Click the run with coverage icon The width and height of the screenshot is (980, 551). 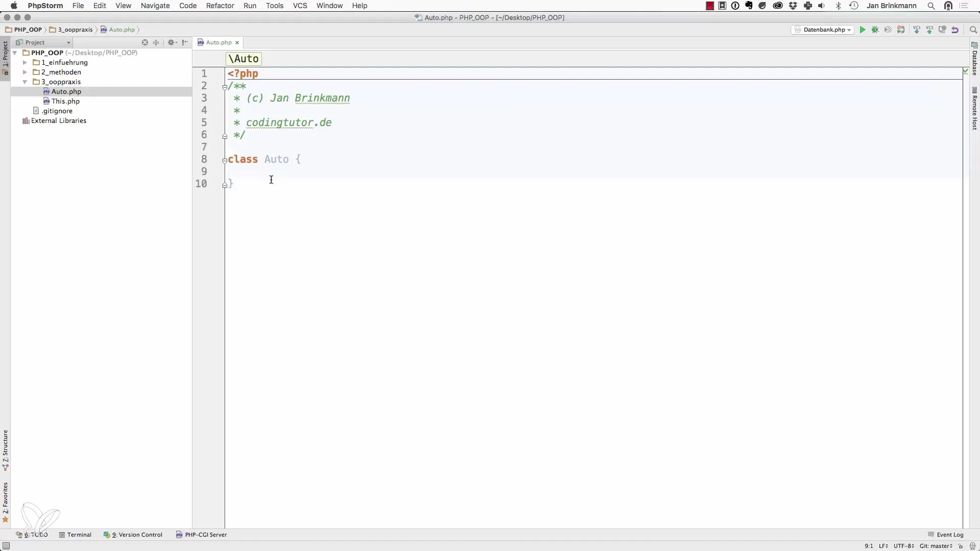[x=888, y=30]
